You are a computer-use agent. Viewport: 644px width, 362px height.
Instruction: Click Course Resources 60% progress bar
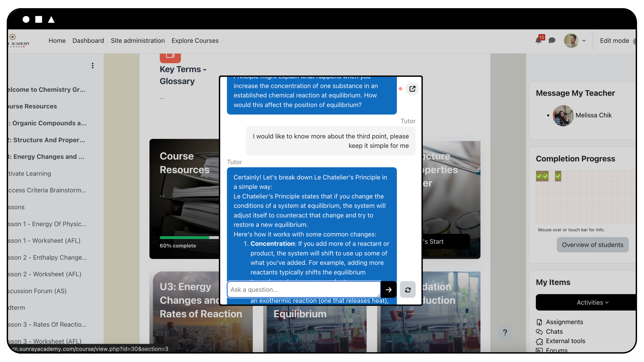(189, 238)
